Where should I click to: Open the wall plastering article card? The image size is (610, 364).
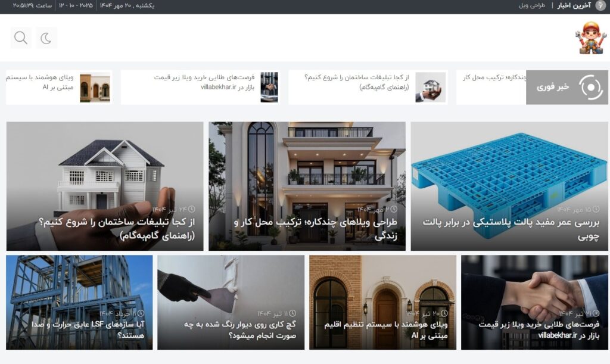click(x=231, y=302)
